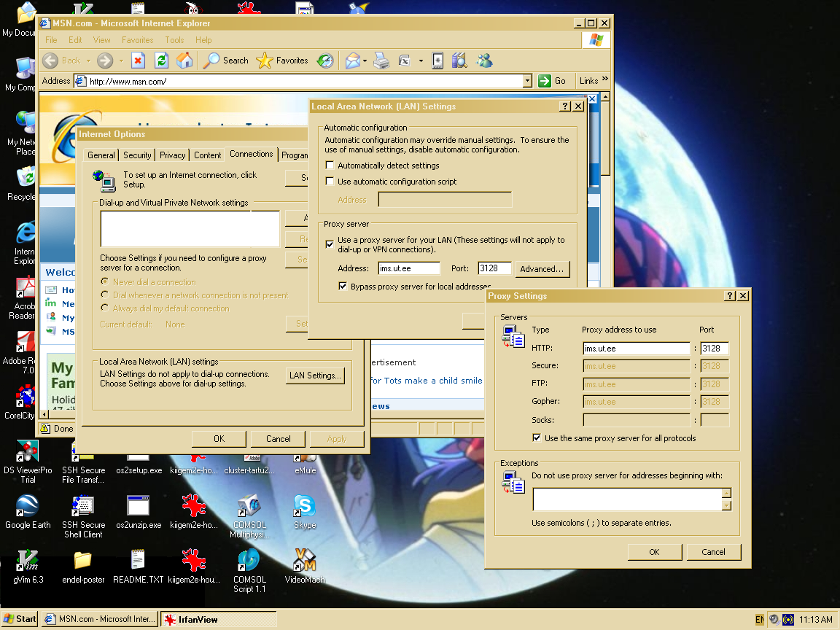Image resolution: width=840 pixels, height=630 pixels.
Task: Click the HTTP proxy address field
Action: click(x=636, y=349)
